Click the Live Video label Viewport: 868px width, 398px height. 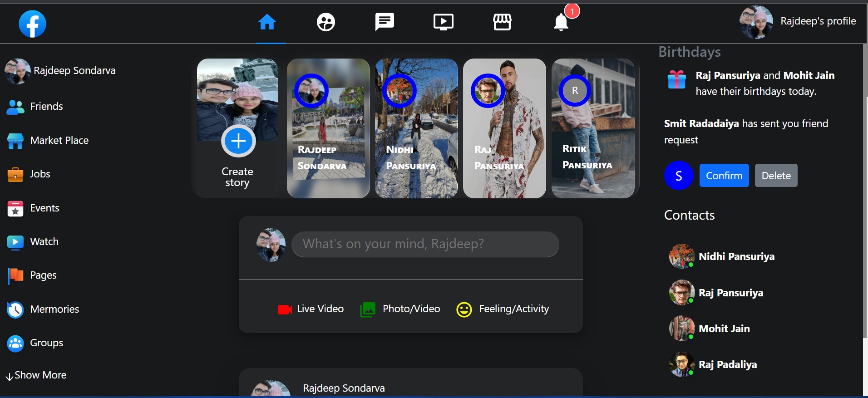pyautogui.click(x=321, y=309)
